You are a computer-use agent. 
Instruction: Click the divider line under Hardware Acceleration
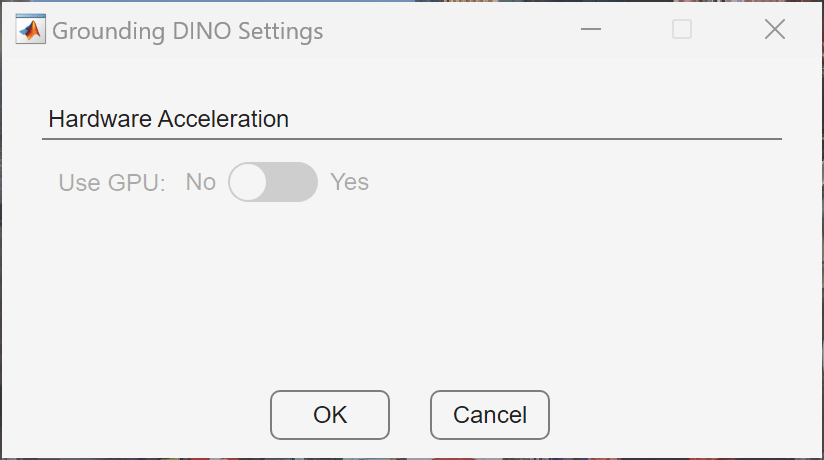[x=412, y=137]
